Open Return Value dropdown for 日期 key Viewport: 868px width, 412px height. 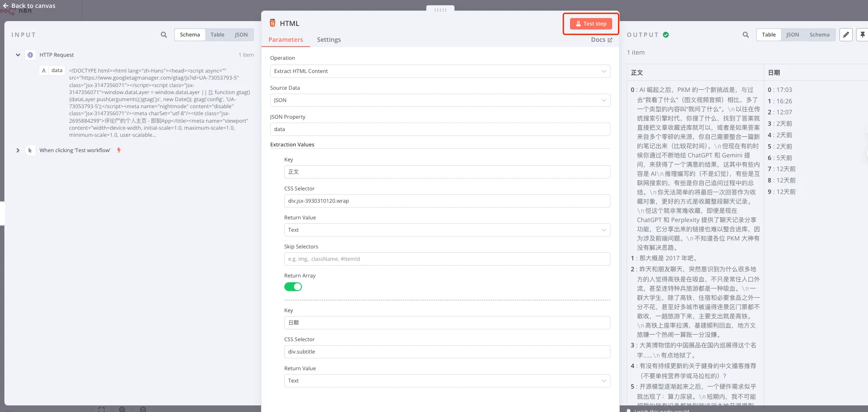447,381
